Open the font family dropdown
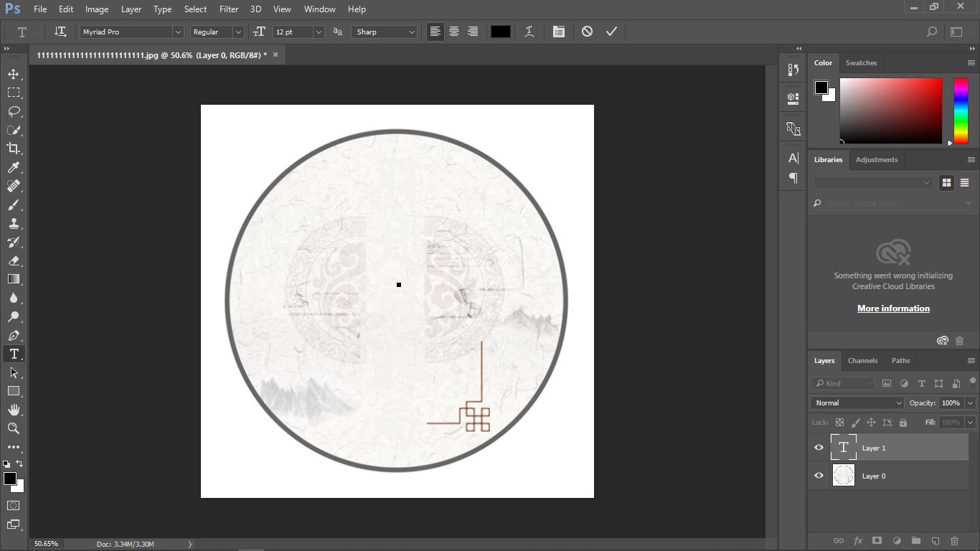 point(177,32)
